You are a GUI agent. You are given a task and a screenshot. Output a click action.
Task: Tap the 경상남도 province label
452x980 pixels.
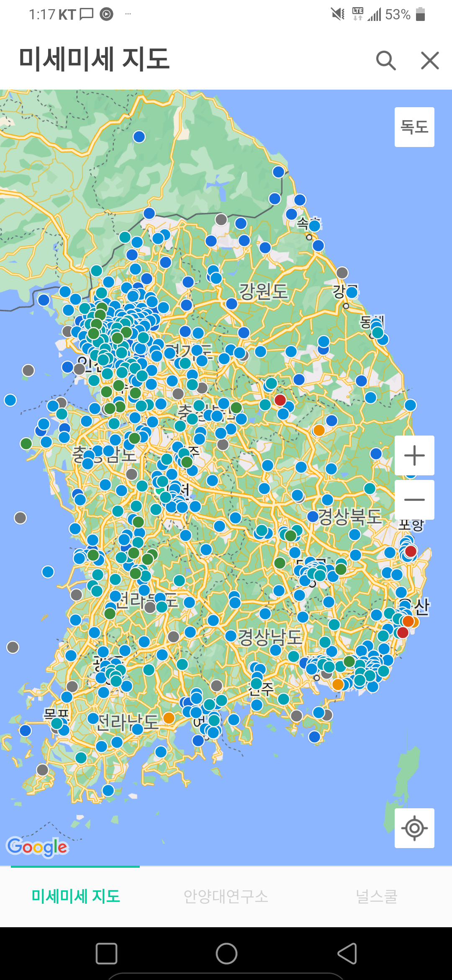click(x=270, y=637)
